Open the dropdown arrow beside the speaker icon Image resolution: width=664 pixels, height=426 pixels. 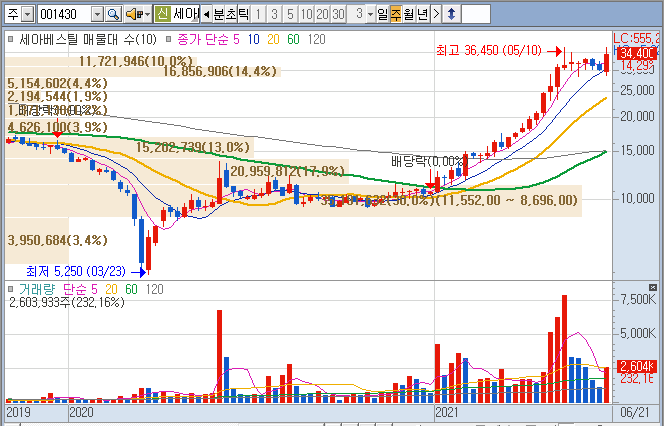(x=148, y=15)
